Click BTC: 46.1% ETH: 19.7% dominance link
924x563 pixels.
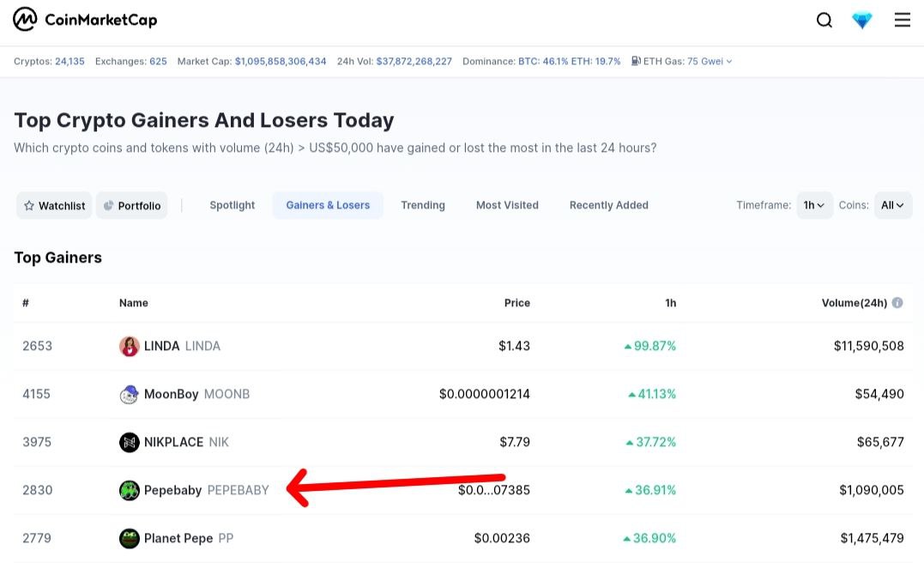click(x=570, y=61)
